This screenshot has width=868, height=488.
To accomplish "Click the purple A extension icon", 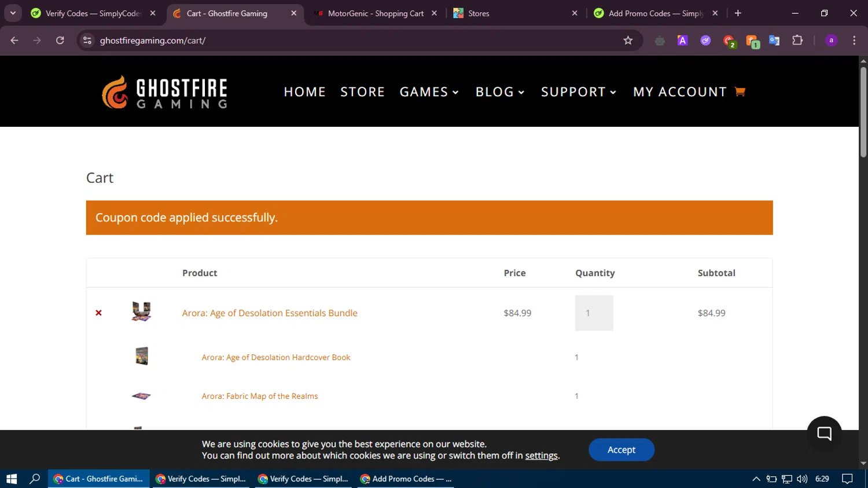I will coord(683,41).
